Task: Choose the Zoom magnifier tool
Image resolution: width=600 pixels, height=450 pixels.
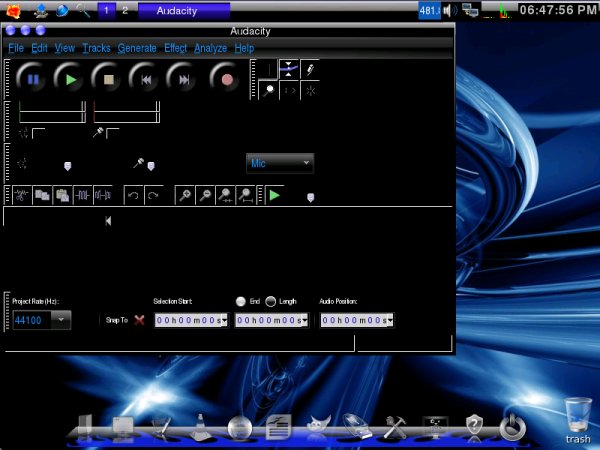Action: coord(269,89)
